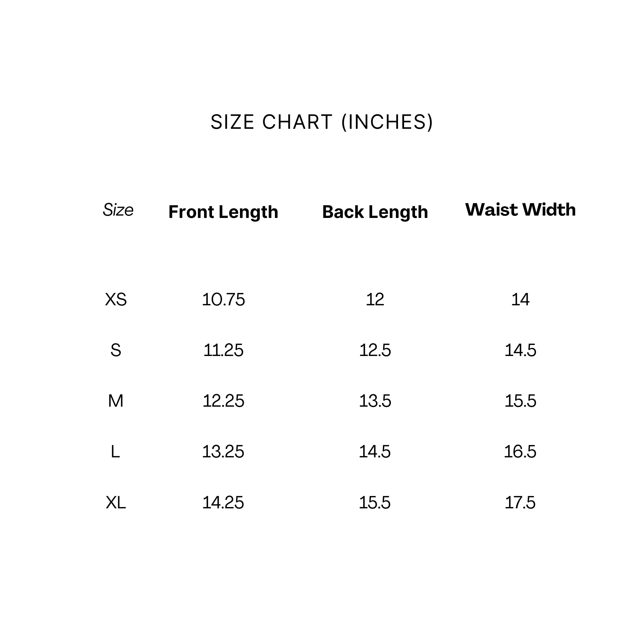Click the L waist width value 16.5

[520, 452]
